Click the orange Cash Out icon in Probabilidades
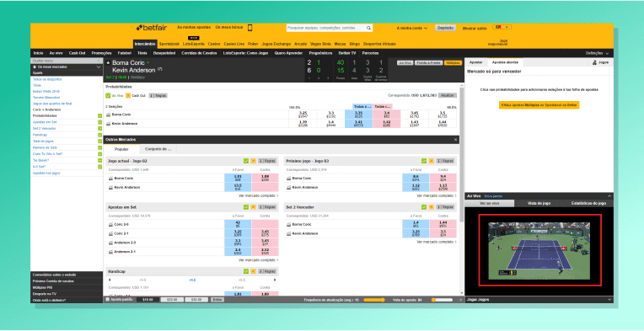The height and width of the screenshot is (331, 644). [128, 95]
